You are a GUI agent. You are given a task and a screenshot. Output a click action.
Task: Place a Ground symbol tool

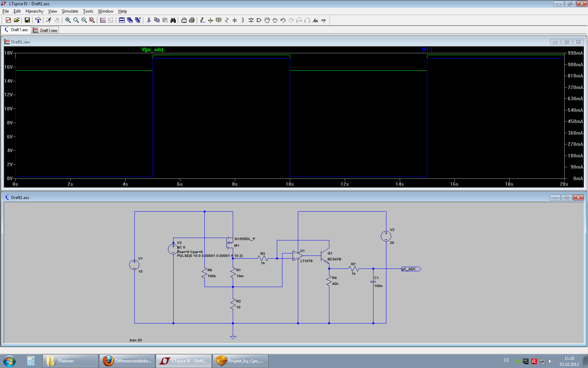pos(210,20)
